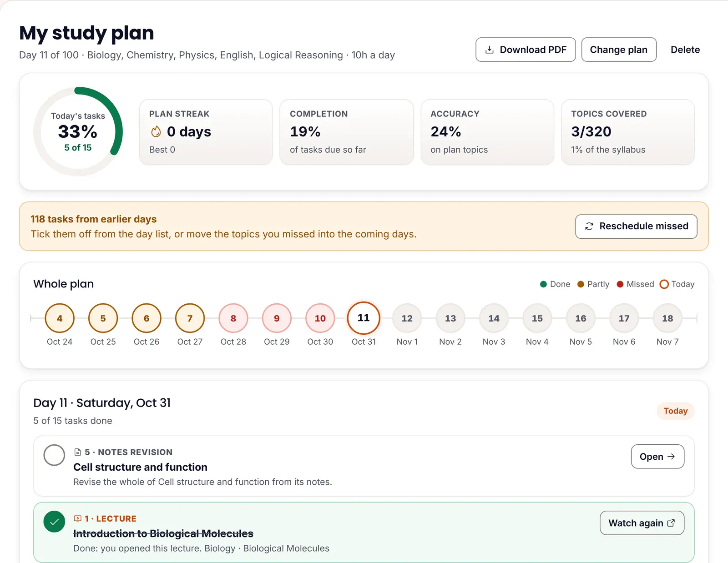Click the Today's tasks 33% progress ring
This screenshot has width=728, height=563.
point(78,131)
